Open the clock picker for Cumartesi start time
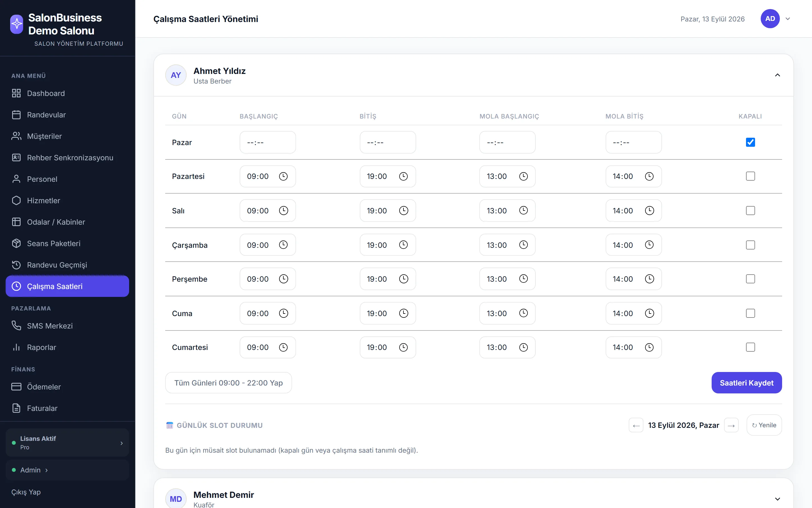The image size is (812, 508). pos(284,347)
